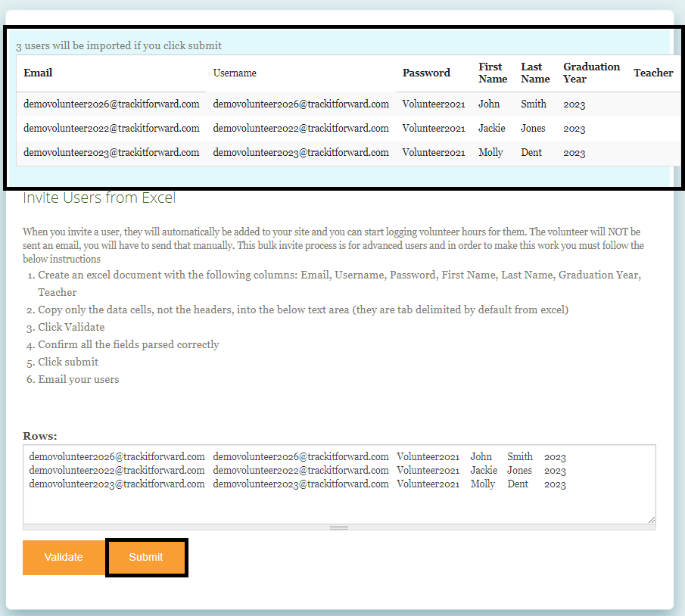Click username cell demovolunteer2026@trackitforward.com in table
The image size is (685, 616).
[301, 104]
